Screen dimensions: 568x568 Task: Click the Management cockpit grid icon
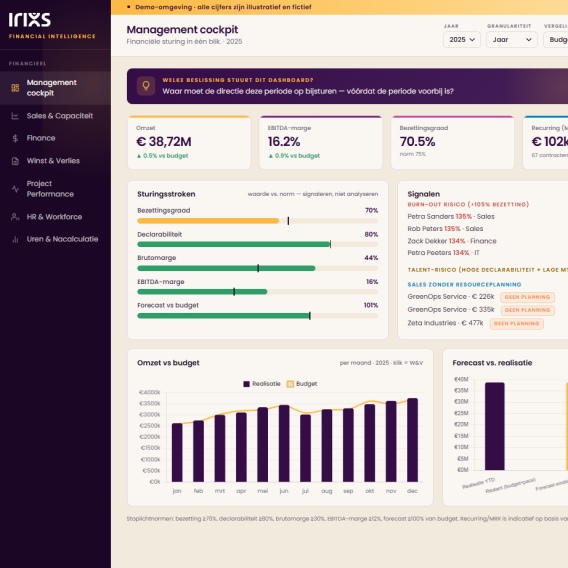click(x=15, y=88)
